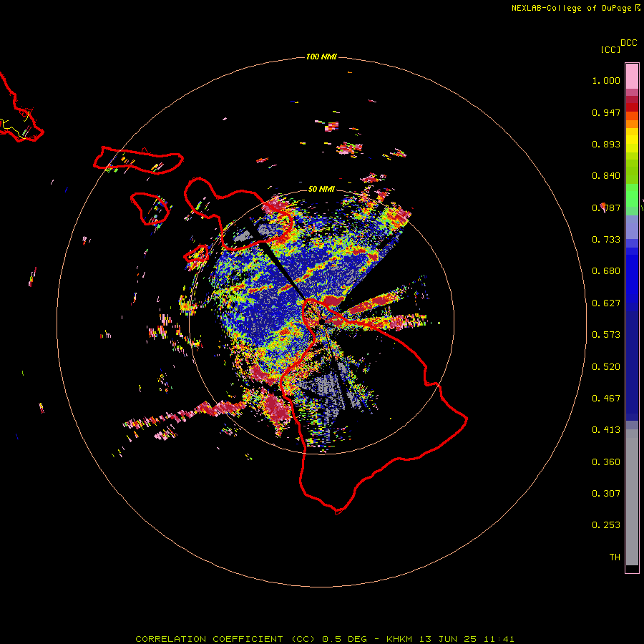Click the 100 NMI range ring label
This screenshot has height=644, width=644.
coord(321,57)
